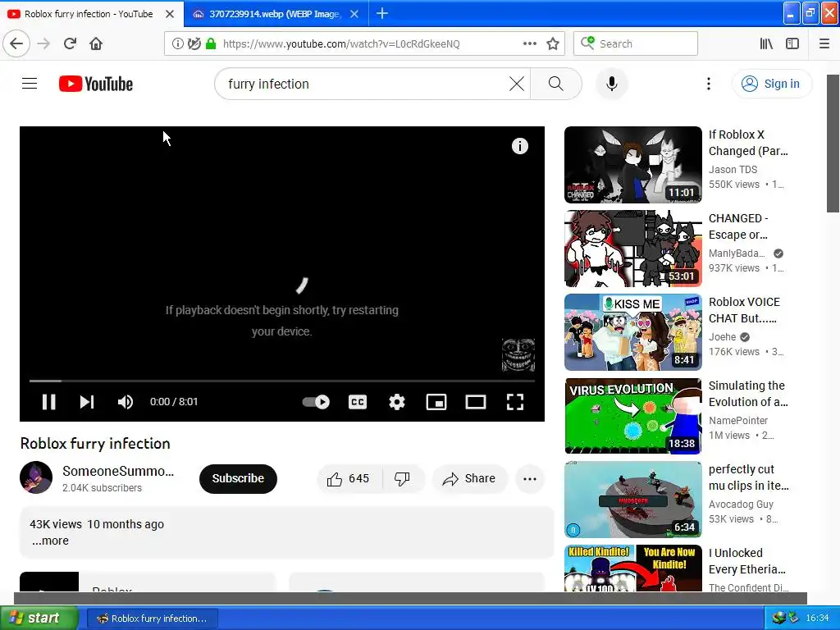This screenshot has height=630, width=840.
Task: Select Roblox furry infection taskbar button
Action: [x=152, y=619]
